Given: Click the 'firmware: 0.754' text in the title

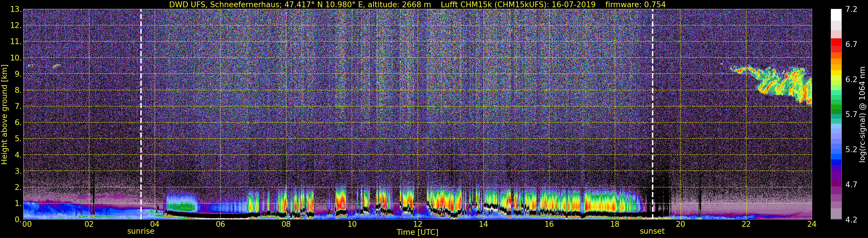Looking at the screenshot, I should point(635,5).
